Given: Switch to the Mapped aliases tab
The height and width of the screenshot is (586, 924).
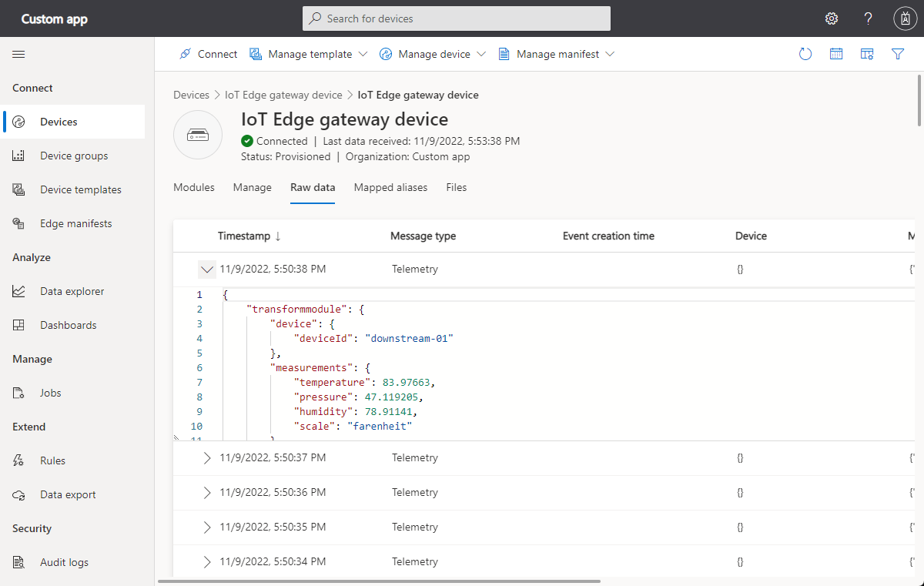Looking at the screenshot, I should point(390,187).
